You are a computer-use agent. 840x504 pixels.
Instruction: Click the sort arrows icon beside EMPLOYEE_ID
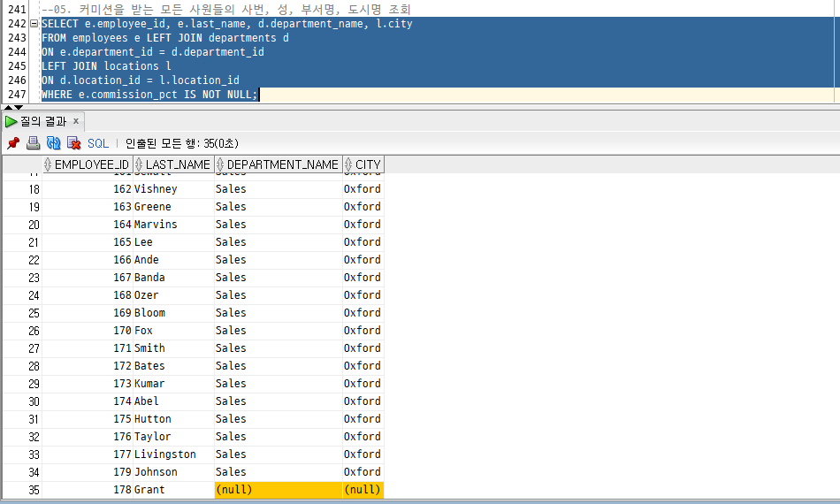[48, 164]
